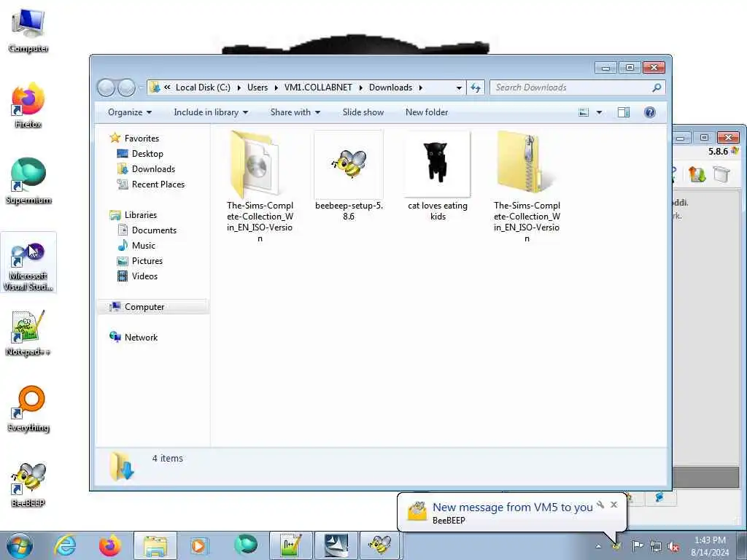This screenshot has height=560, width=747.
Task: Create a New folder
Action: point(427,112)
